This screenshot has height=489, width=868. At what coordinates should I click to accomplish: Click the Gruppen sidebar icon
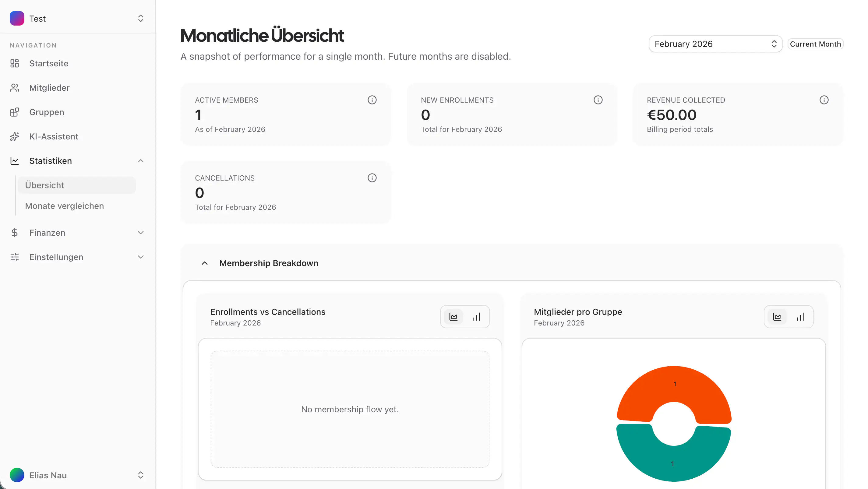[15, 112]
